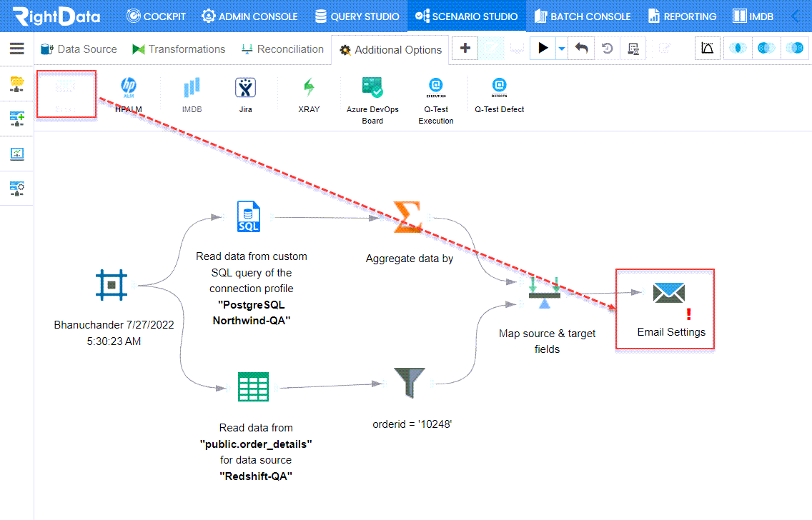Select the Sigma aggregate node

pos(407,217)
